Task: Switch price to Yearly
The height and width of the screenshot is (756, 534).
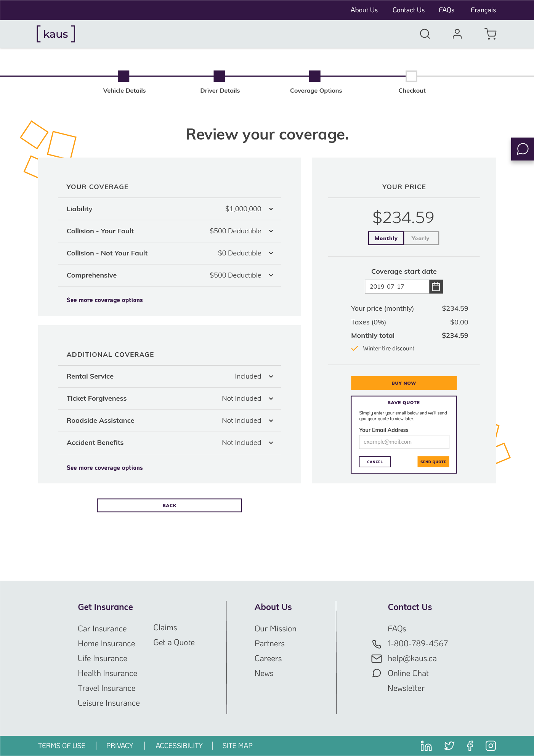Action: [x=421, y=238]
